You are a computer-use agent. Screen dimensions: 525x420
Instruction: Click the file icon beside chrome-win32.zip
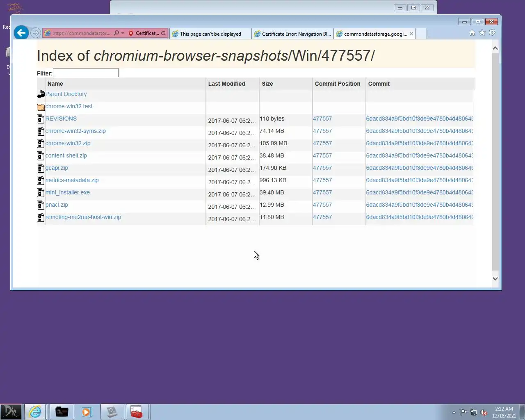coord(41,144)
